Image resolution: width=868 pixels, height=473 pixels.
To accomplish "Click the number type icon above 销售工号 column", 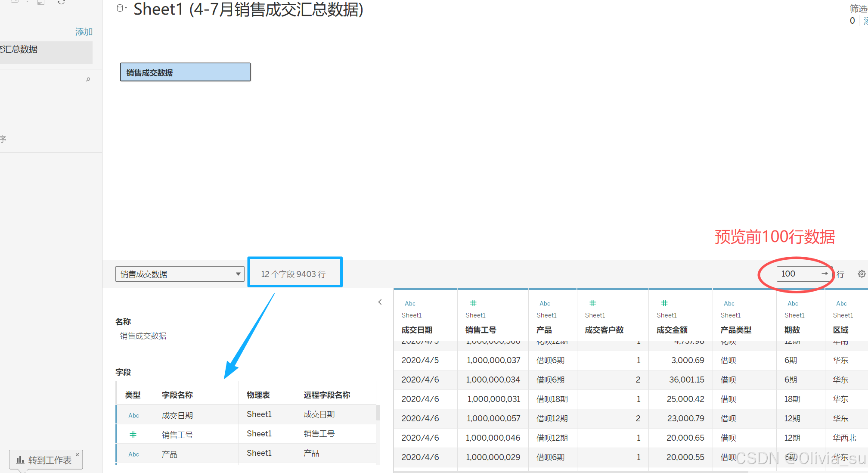I will click(x=473, y=303).
